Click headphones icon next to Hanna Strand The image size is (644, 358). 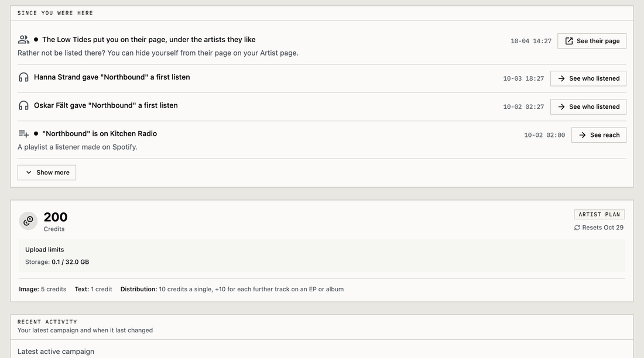pyautogui.click(x=23, y=77)
